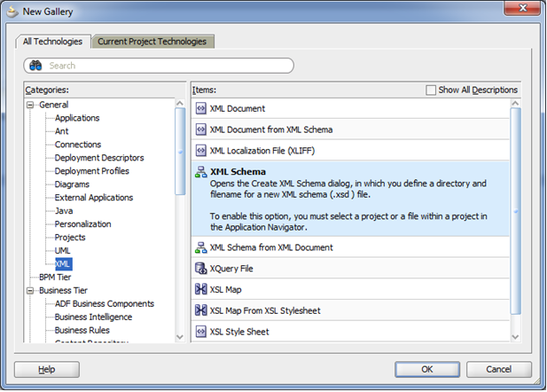This screenshot has height=392, width=547.
Task: Collapse the General category node
Action: point(31,105)
